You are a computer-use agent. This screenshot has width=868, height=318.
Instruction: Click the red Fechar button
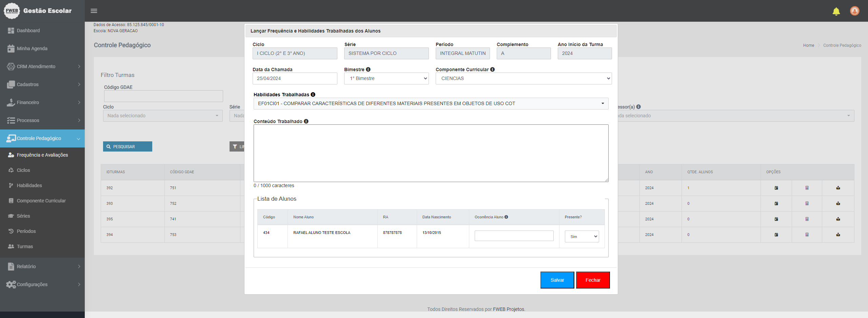593,280
